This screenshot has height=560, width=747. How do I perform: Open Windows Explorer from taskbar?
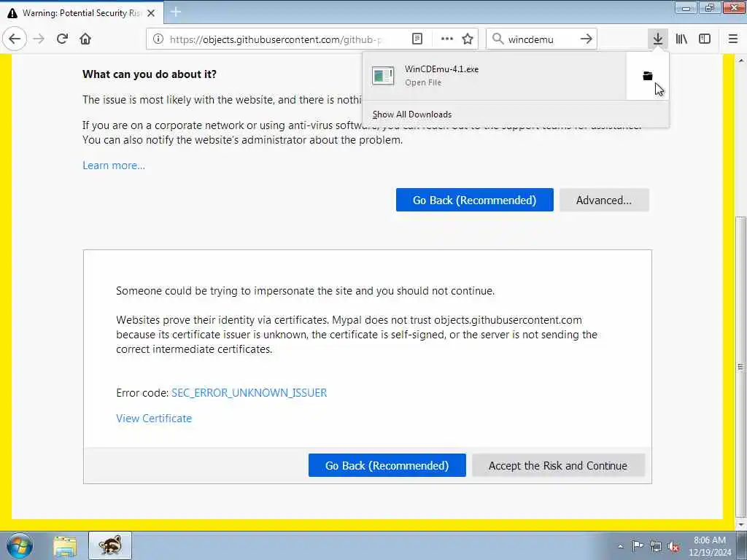point(65,545)
